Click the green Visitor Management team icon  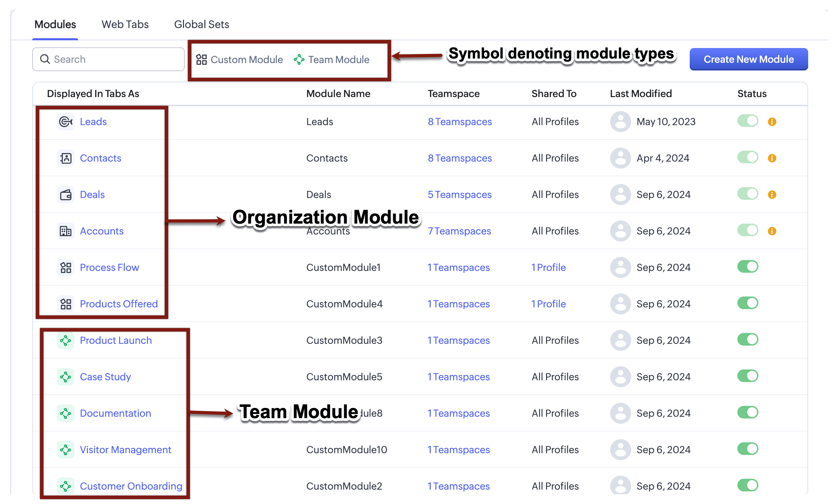coord(66,450)
